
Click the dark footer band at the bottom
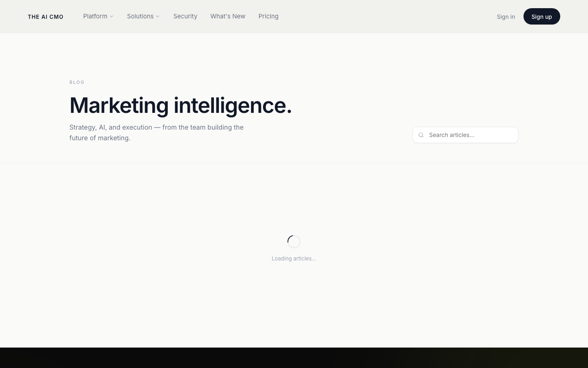294,358
